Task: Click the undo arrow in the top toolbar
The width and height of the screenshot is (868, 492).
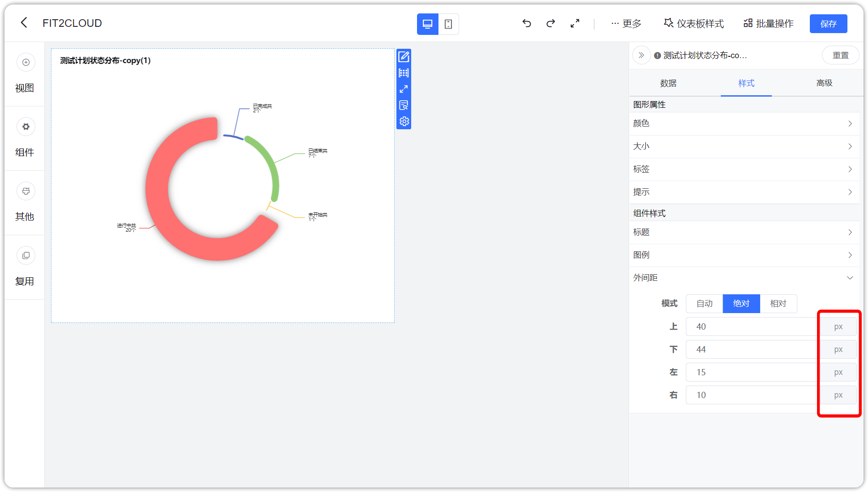Action: click(x=527, y=23)
